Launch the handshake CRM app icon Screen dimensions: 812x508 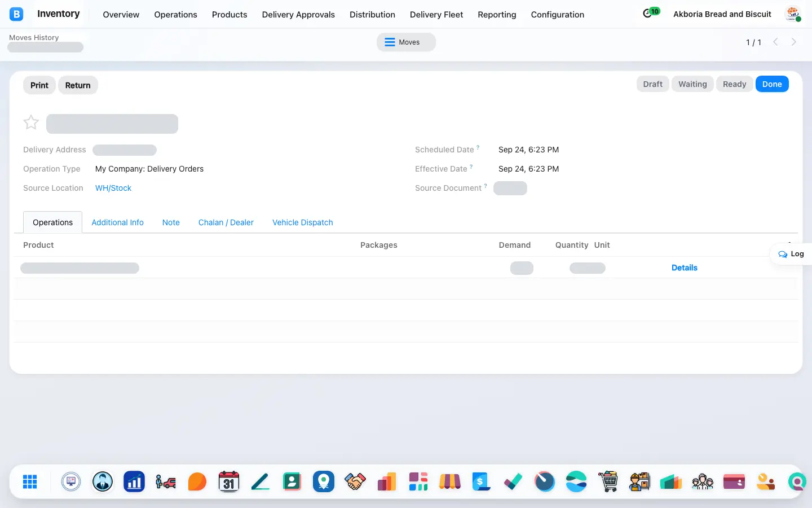pyautogui.click(x=355, y=481)
